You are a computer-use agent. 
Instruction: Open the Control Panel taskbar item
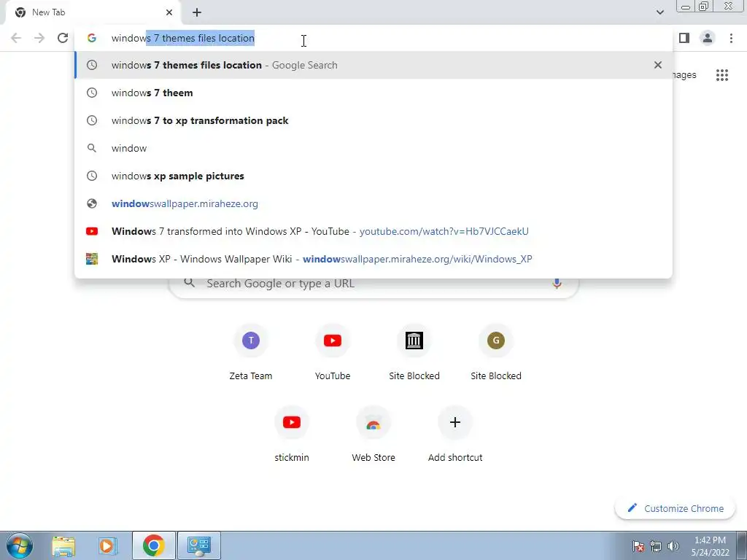(198, 545)
